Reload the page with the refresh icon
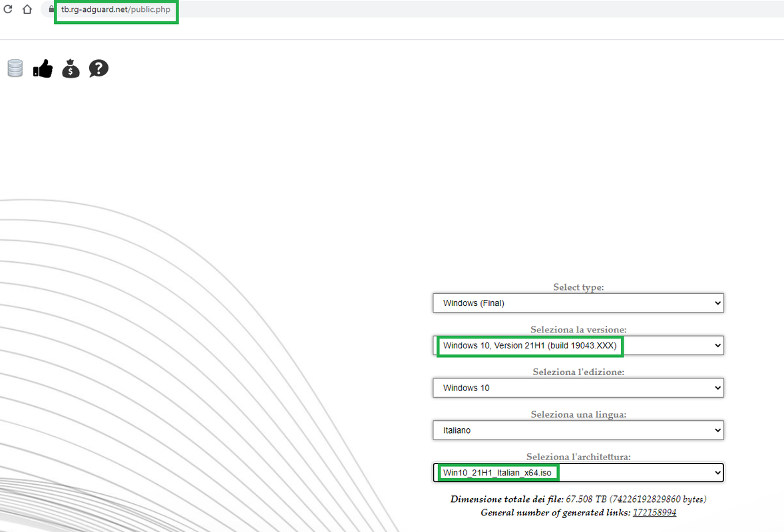Screen dimensions: 784x532 [x=7, y=9]
